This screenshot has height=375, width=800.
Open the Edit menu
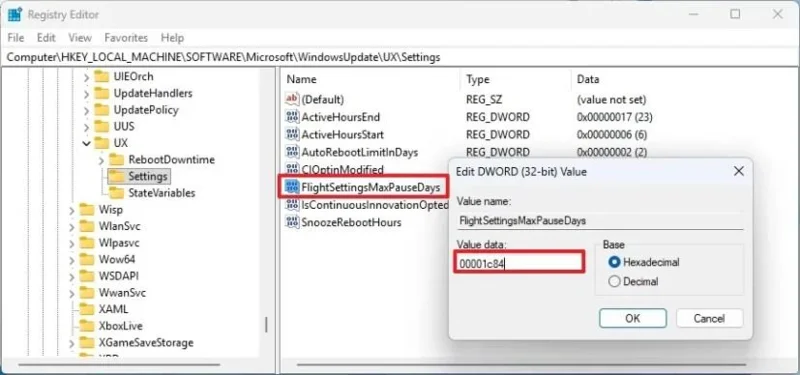pyautogui.click(x=46, y=38)
